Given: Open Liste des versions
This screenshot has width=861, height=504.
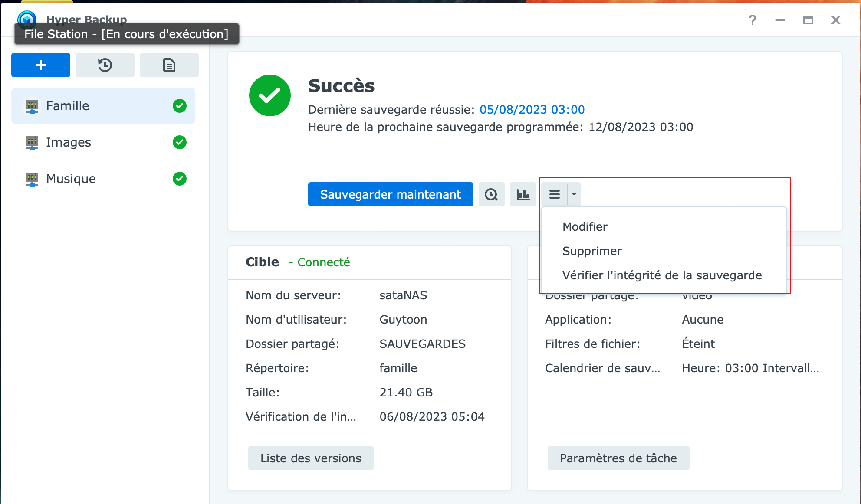Looking at the screenshot, I should (x=310, y=458).
